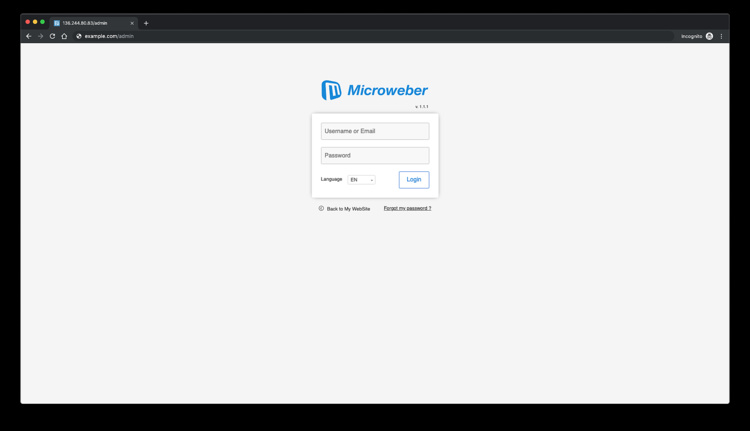Open the Forgot my password link
The height and width of the screenshot is (431, 750).
pos(407,209)
